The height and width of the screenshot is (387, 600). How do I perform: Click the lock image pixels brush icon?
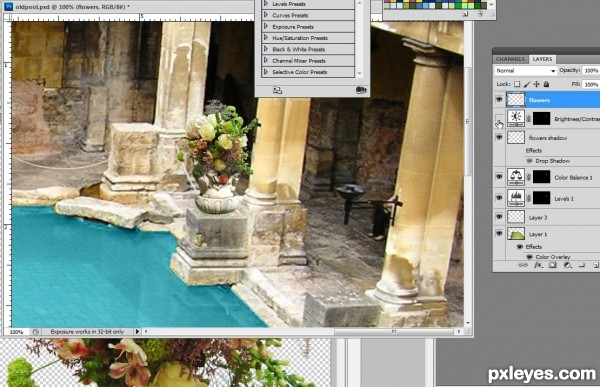pos(527,84)
